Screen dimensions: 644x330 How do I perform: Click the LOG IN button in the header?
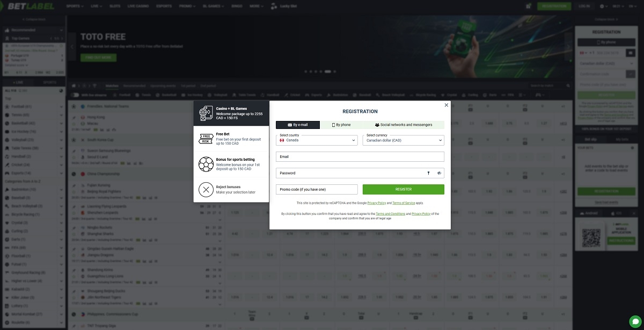click(x=584, y=6)
